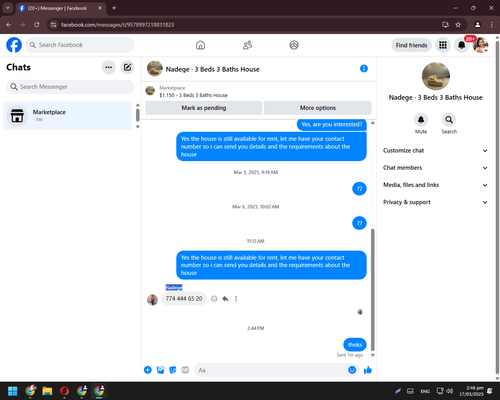Open the Groups icon in top navigation

[294, 45]
